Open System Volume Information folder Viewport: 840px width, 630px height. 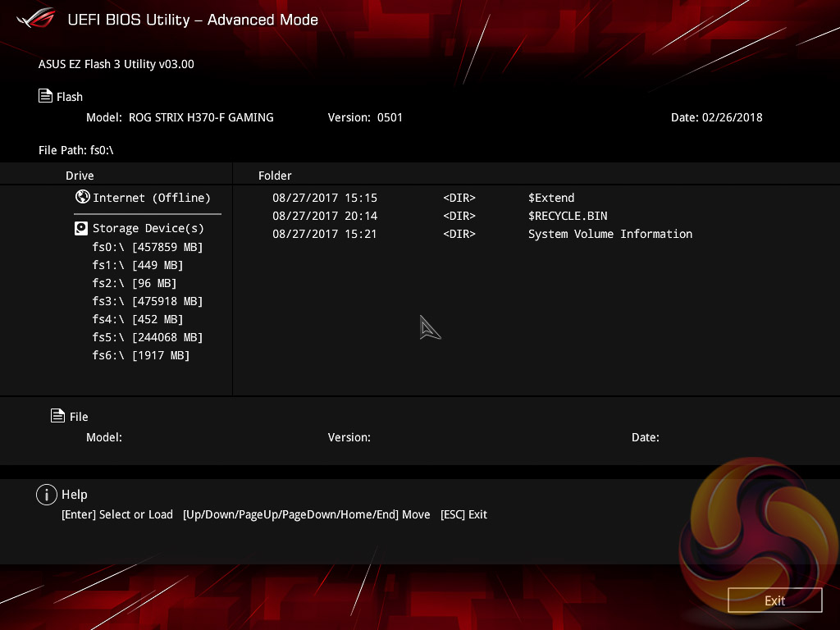click(609, 234)
